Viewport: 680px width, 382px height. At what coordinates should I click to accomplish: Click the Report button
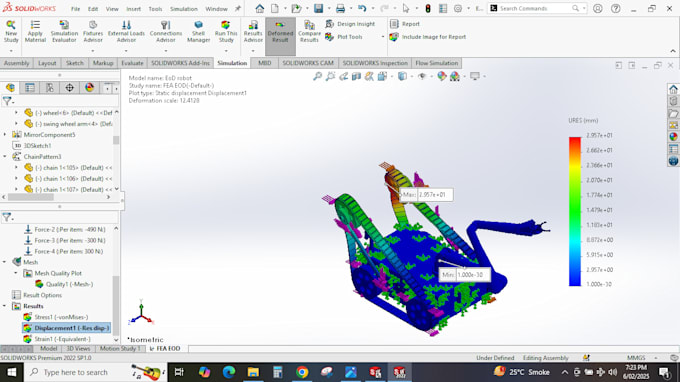pyautogui.click(x=405, y=24)
